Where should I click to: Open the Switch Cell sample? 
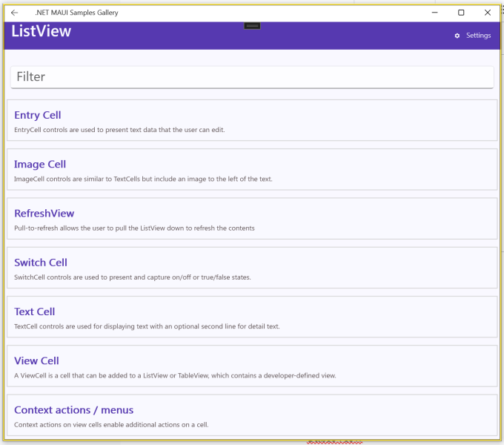click(252, 268)
